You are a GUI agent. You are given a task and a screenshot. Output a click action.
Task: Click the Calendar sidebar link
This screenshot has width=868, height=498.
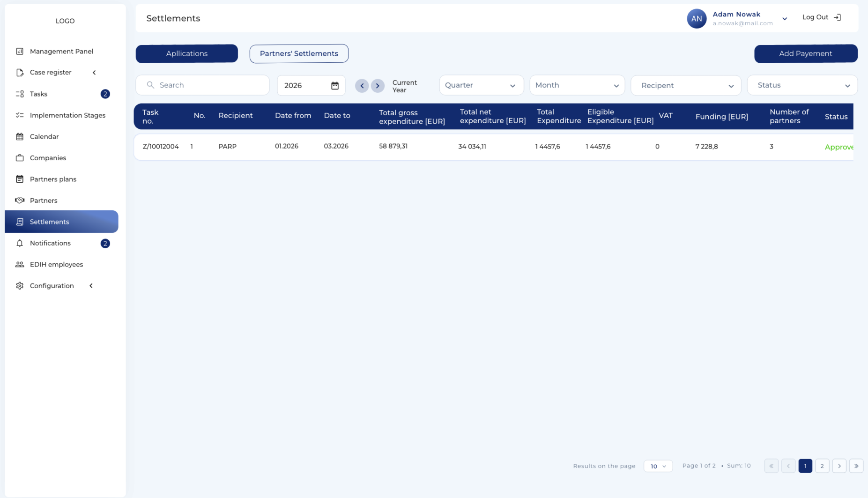point(44,137)
